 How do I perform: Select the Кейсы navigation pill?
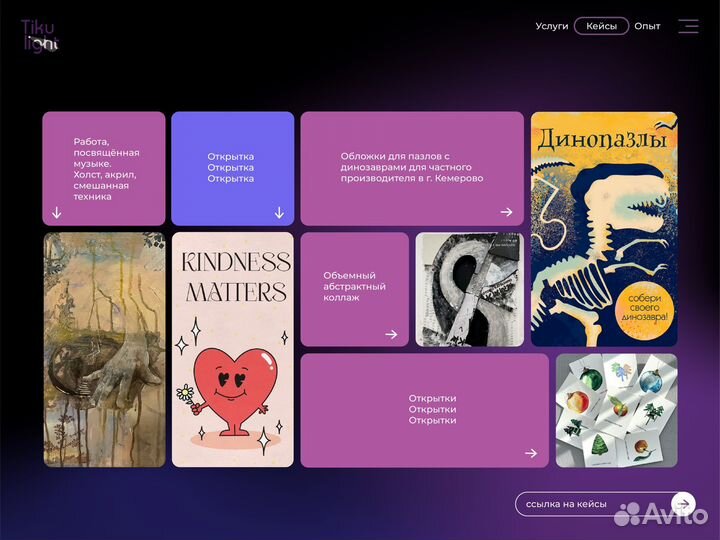coord(601,26)
